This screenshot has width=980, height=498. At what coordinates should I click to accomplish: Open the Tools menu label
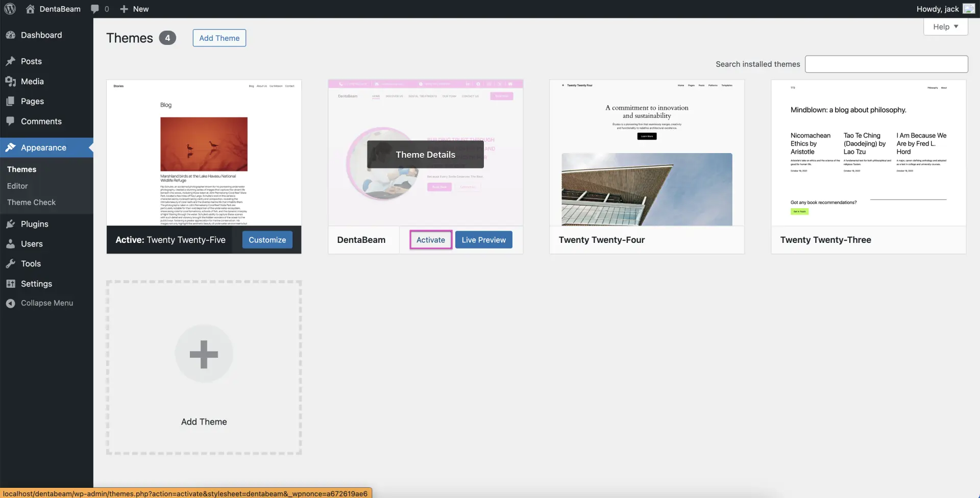[31, 264]
